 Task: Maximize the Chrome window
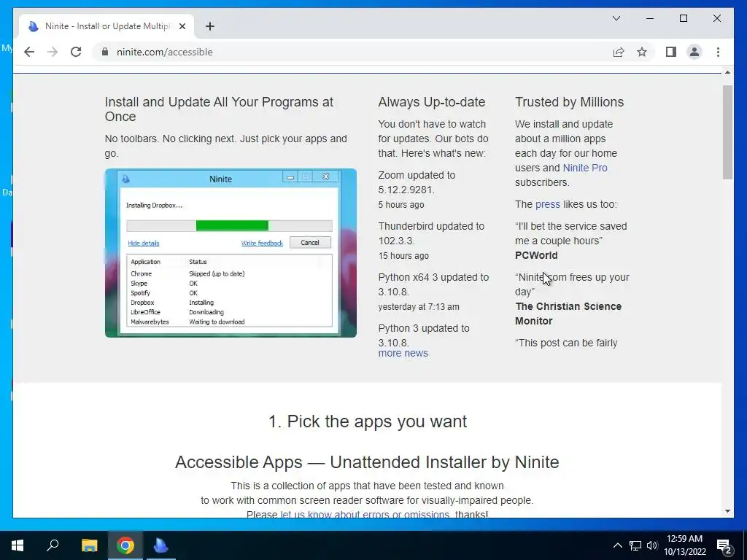pos(683,18)
